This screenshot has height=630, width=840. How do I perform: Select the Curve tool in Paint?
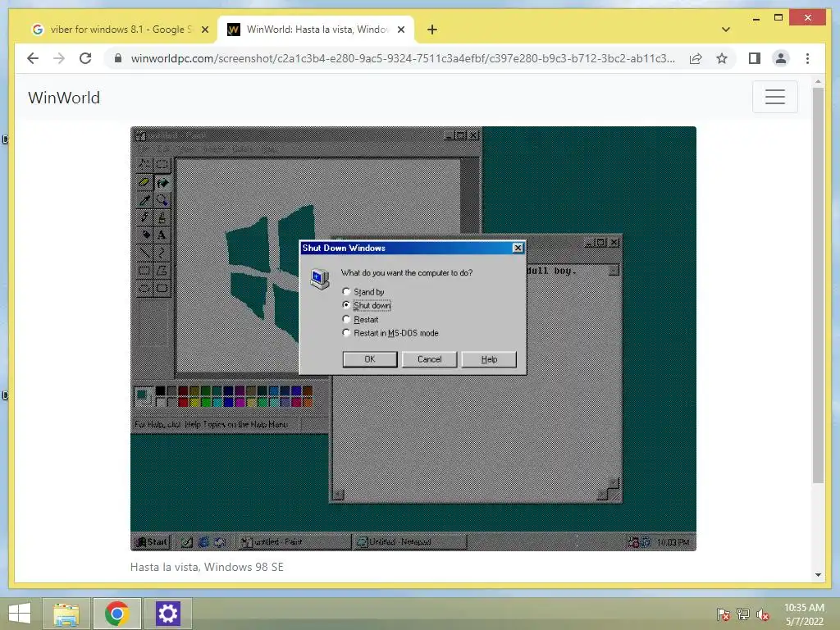tap(162, 253)
